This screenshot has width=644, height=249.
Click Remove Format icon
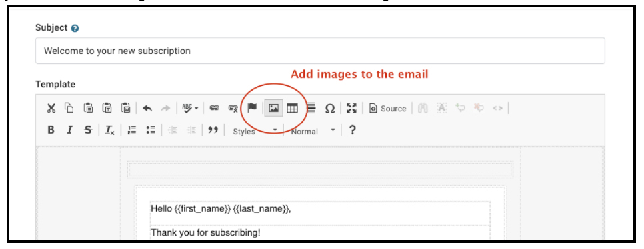pos(109,130)
